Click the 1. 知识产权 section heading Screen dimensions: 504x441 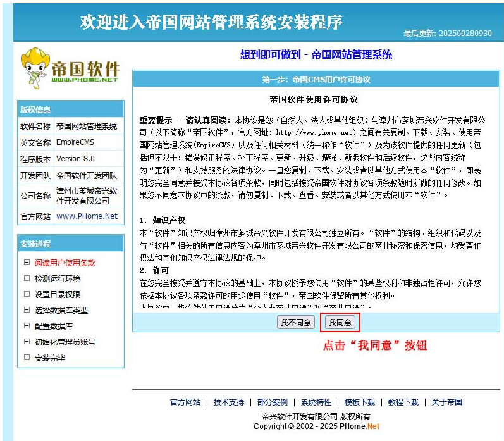(x=163, y=220)
